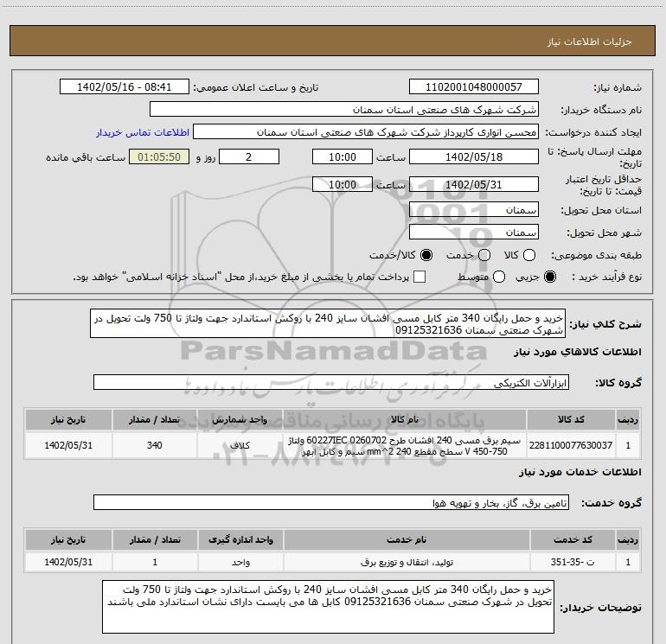Click the goods name cell سیم برق مسی 240
The height and width of the screenshot is (644, 666).
405,445
